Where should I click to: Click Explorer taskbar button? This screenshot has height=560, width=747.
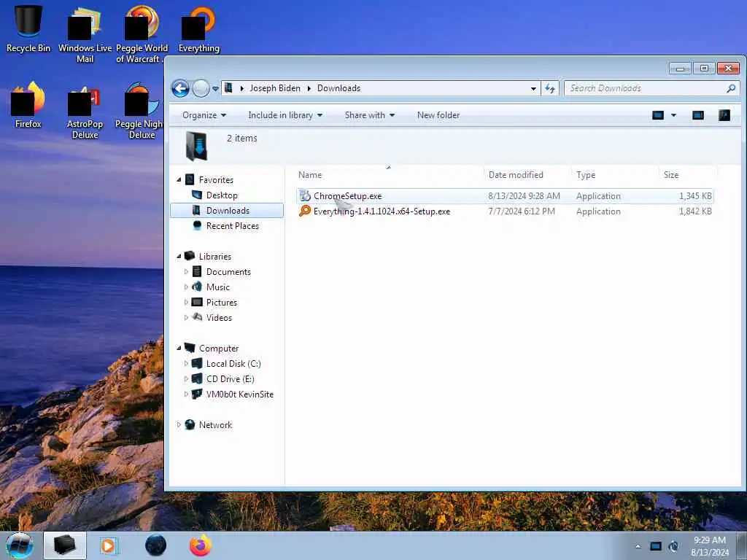65,545
